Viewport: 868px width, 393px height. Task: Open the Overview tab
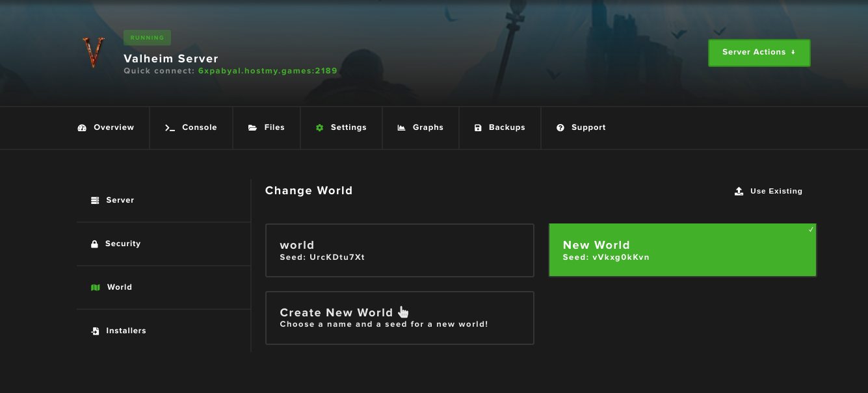106,128
